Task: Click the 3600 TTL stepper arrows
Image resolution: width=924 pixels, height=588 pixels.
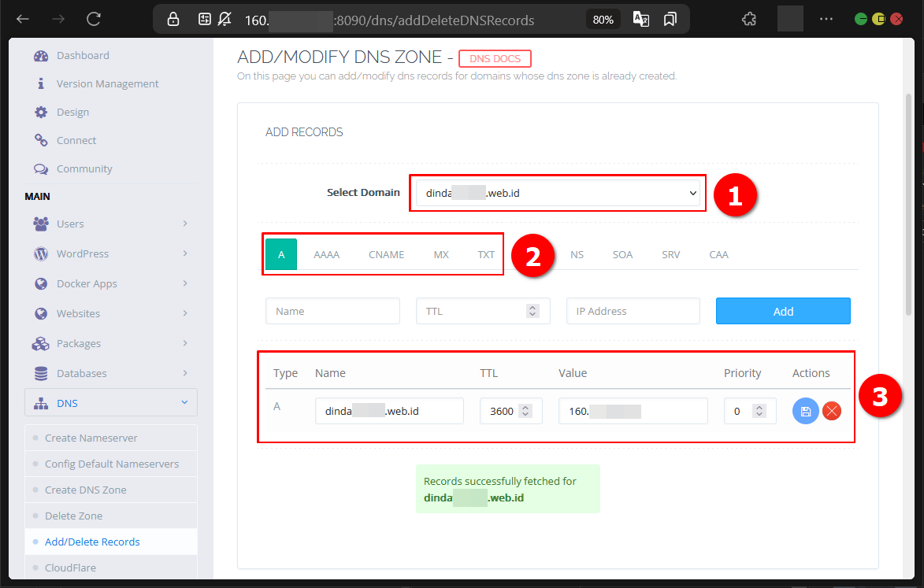Action: click(x=525, y=411)
